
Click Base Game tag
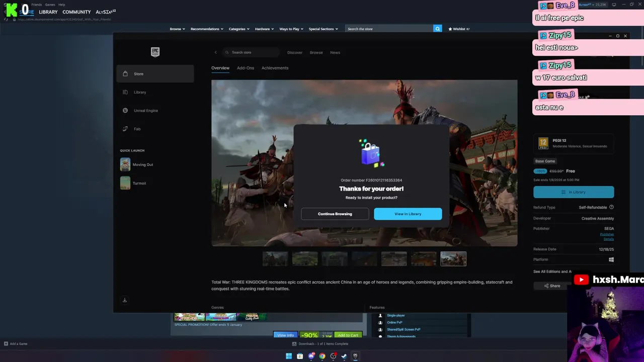[x=545, y=161]
